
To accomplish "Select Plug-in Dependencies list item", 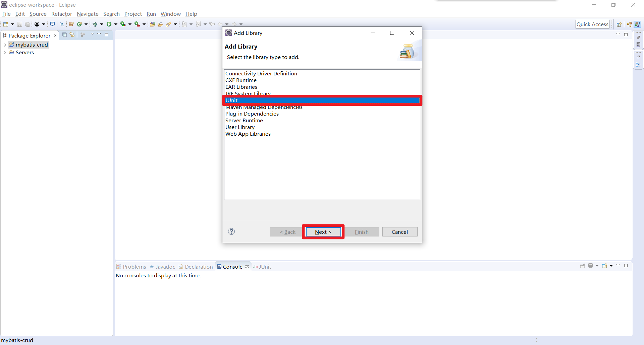I will tap(322, 114).
